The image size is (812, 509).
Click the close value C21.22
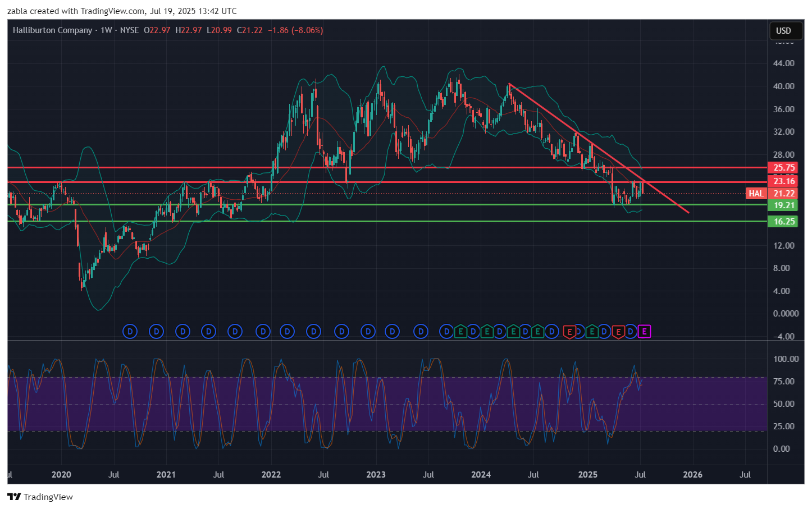[x=250, y=30]
